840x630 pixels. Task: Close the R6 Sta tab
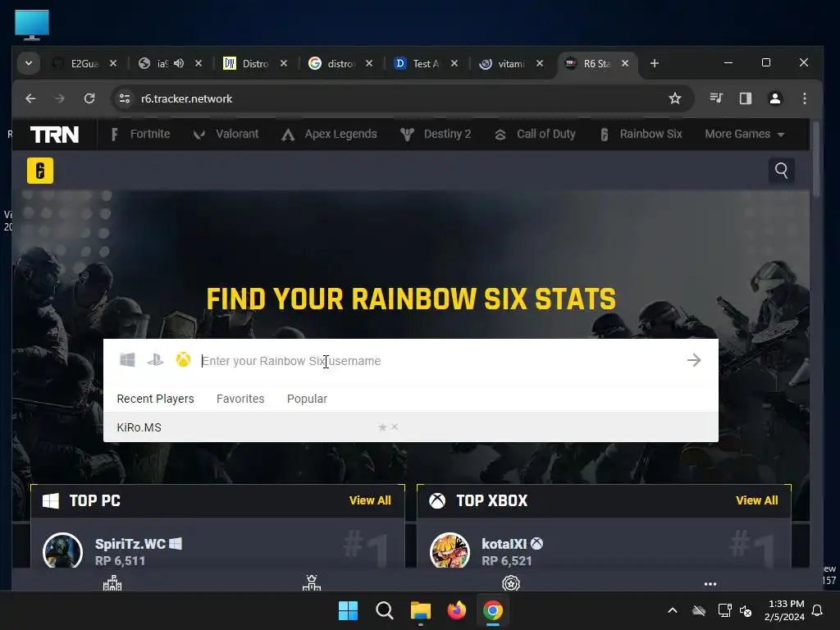(x=624, y=63)
